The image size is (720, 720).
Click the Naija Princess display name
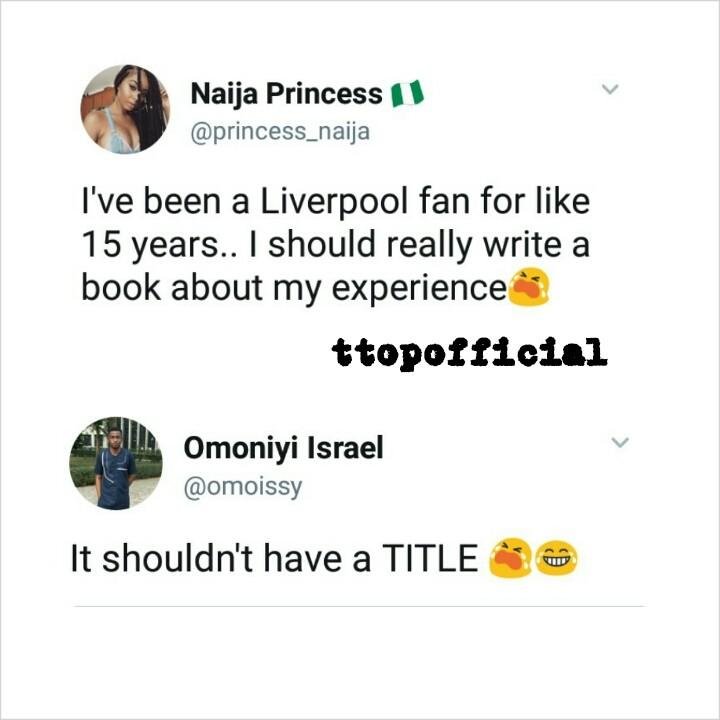click(286, 94)
